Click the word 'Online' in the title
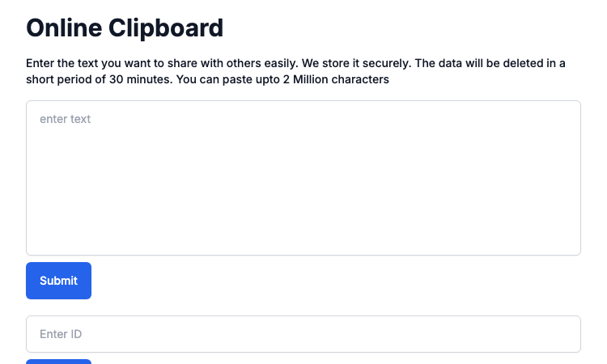The height and width of the screenshot is (364, 607). tap(64, 28)
